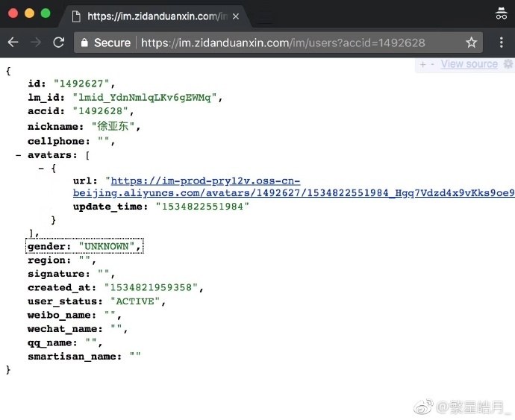Click the yellow minimize window button
Screen dimensions: 515x420
tap(30, 13)
